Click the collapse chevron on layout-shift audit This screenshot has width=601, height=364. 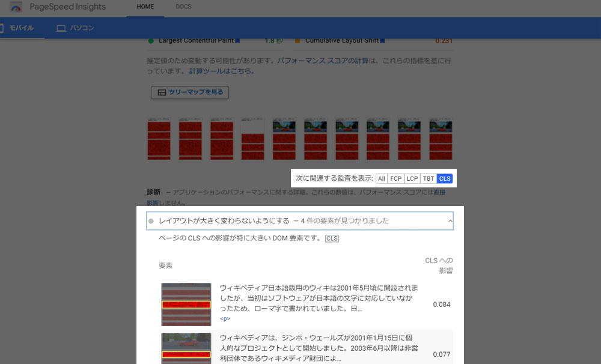tap(450, 221)
